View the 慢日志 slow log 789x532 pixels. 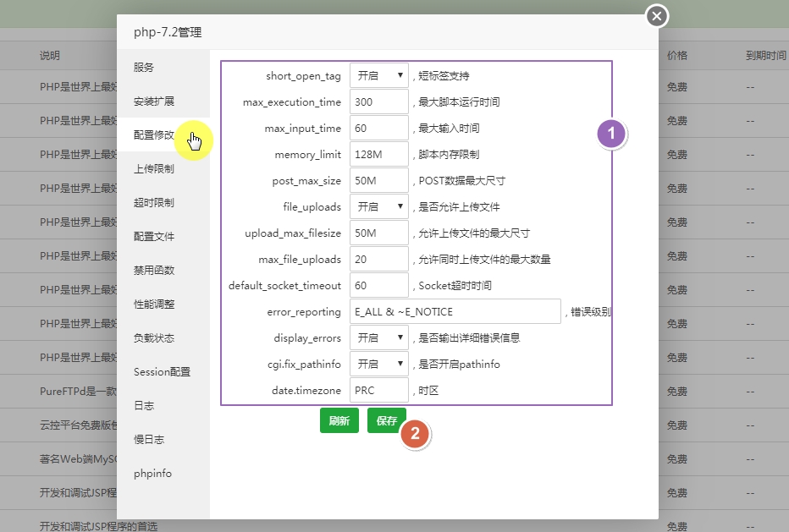(148, 439)
